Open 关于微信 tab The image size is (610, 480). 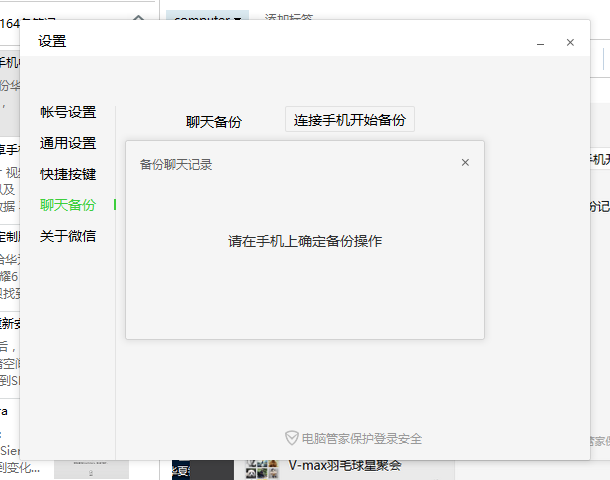point(68,236)
